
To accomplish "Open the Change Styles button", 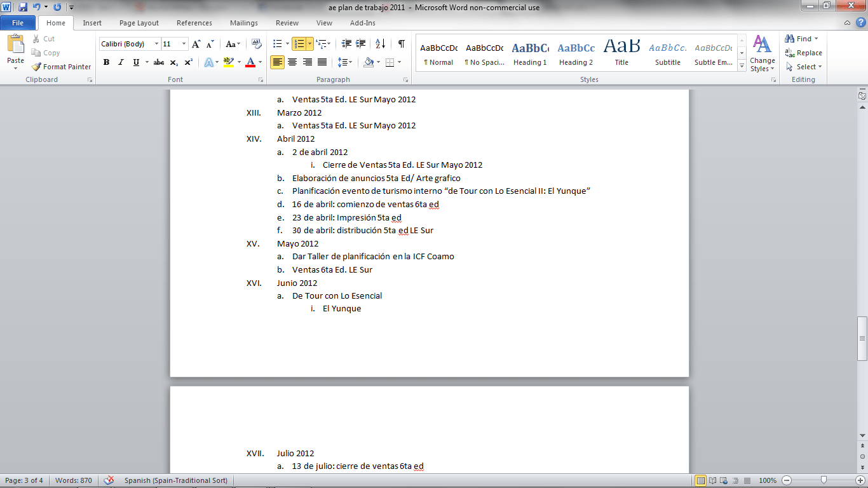I will [763, 54].
